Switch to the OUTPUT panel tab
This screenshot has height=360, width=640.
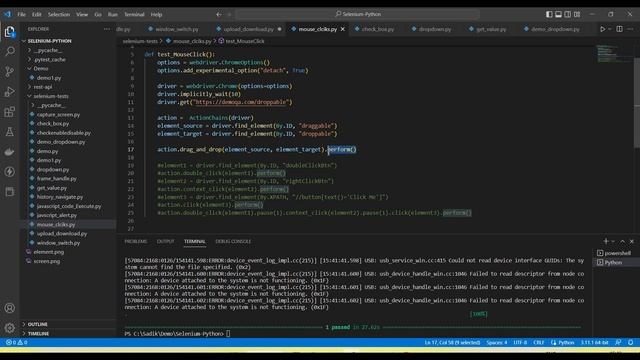pyautogui.click(x=165, y=241)
